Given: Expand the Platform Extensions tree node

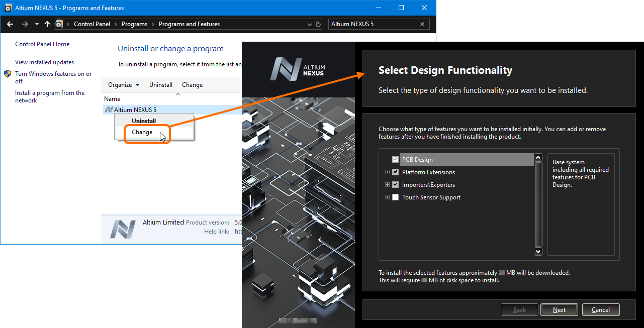Looking at the screenshot, I should click(x=387, y=172).
